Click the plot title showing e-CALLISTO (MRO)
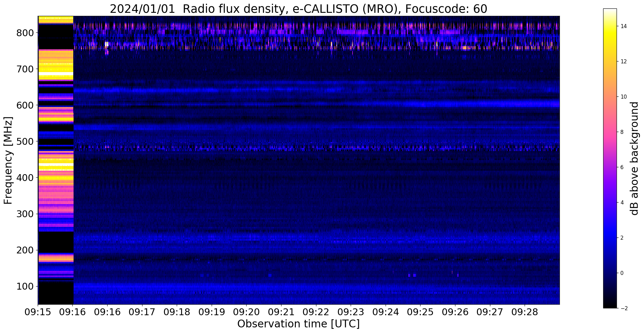Screen dimensions: 644x333 click(x=298, y=9)
